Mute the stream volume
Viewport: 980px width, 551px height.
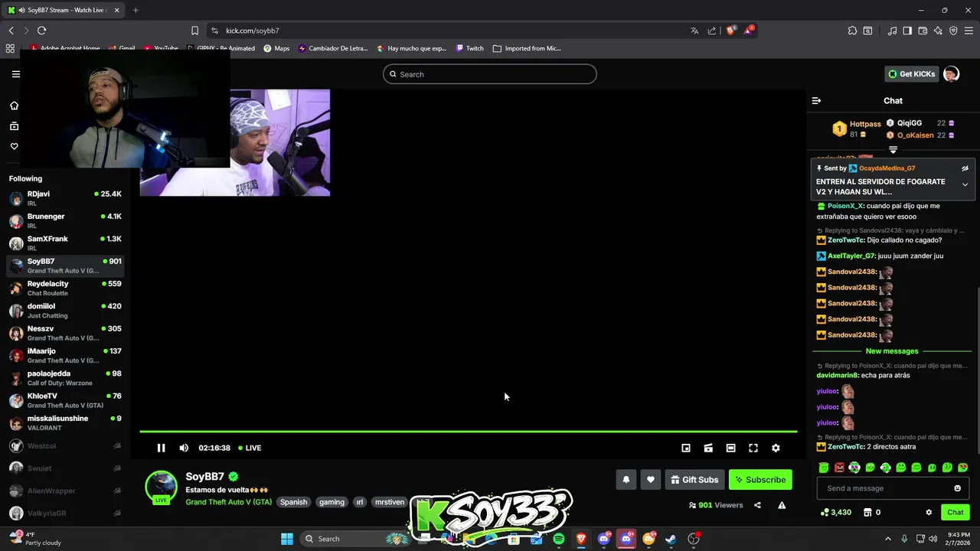184,448
